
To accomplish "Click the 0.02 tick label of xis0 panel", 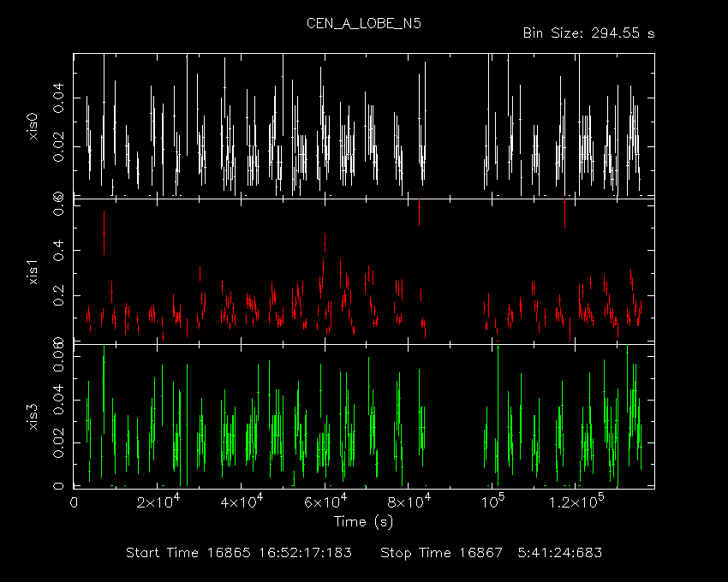I will [x=58, y=146].
